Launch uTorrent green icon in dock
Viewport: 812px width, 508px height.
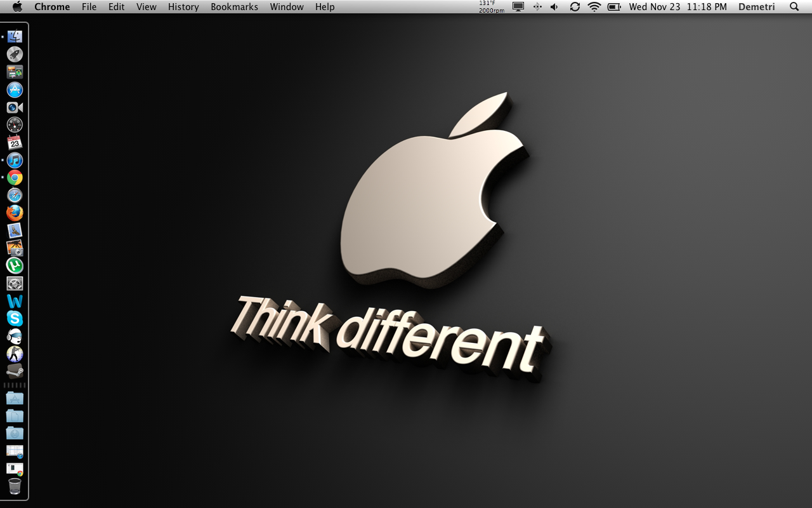(x=15, y=266)
